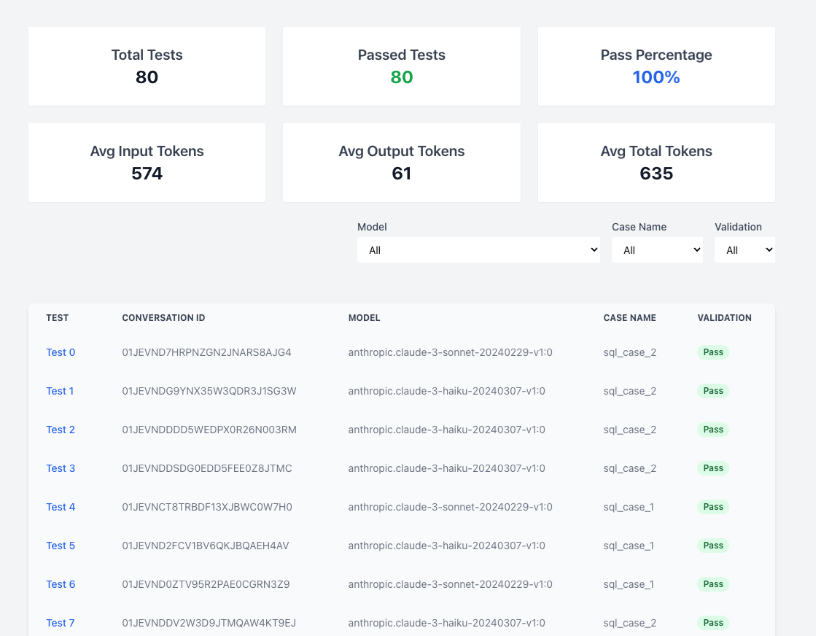Click the Pass badge in Test 6 row
Screen dimensions: 840x636
(x=713, y=583)
